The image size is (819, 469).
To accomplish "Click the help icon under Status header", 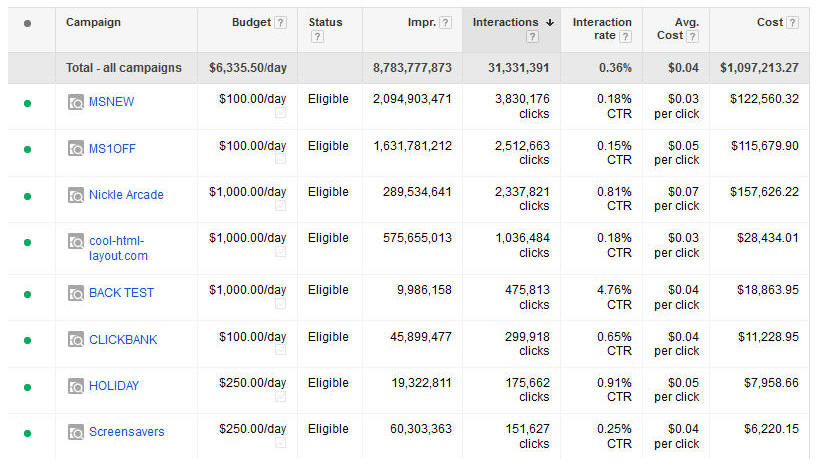I will pyautogui.click(x=317, y=37).
